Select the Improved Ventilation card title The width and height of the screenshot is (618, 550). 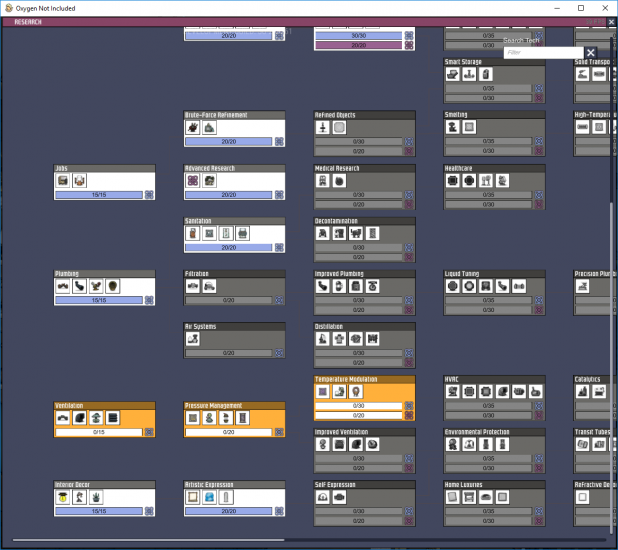pyautogui.click(x=341, y=432)
